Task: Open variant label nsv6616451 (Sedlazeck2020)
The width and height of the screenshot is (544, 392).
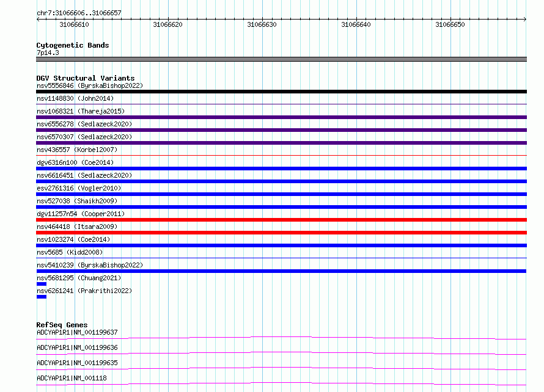Action: [84, 175]
